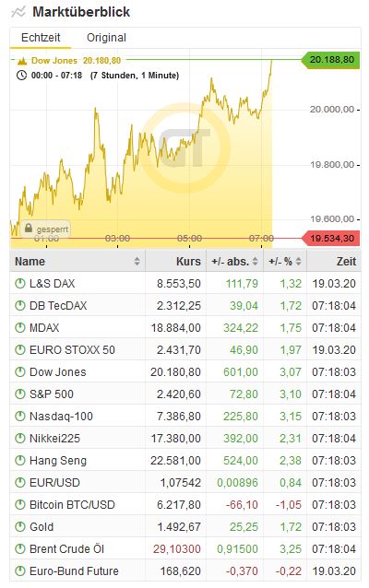Sort table by +/- abs. column arrows
This screenshot has width=369, height=588.
tap(256, 262)
